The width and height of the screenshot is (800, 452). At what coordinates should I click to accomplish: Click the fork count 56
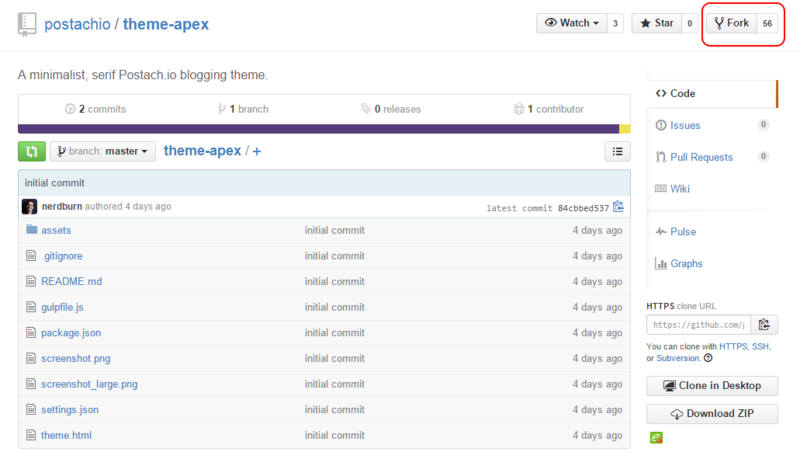pyautogui.click(x=767, y=23)
